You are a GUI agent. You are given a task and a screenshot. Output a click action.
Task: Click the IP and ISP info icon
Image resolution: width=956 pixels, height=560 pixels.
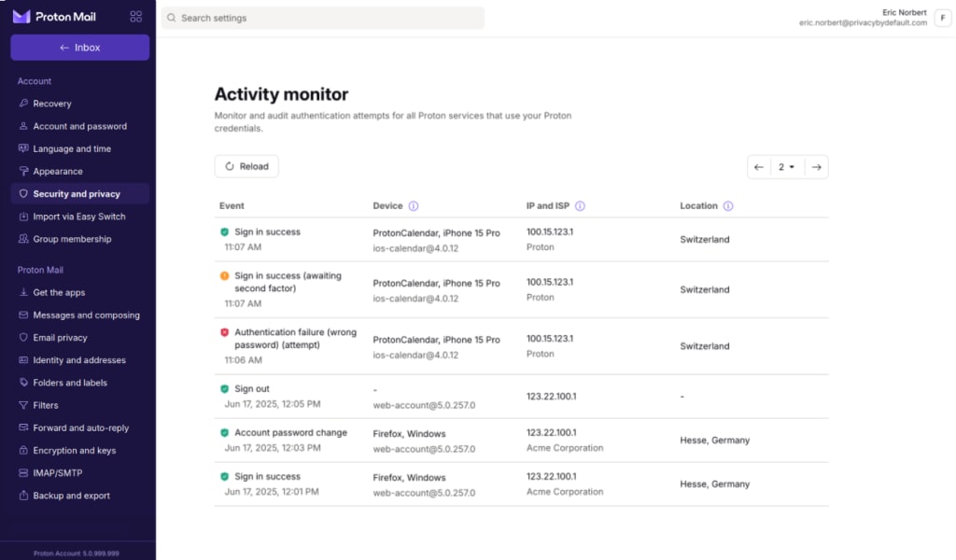tap(582, 205)
